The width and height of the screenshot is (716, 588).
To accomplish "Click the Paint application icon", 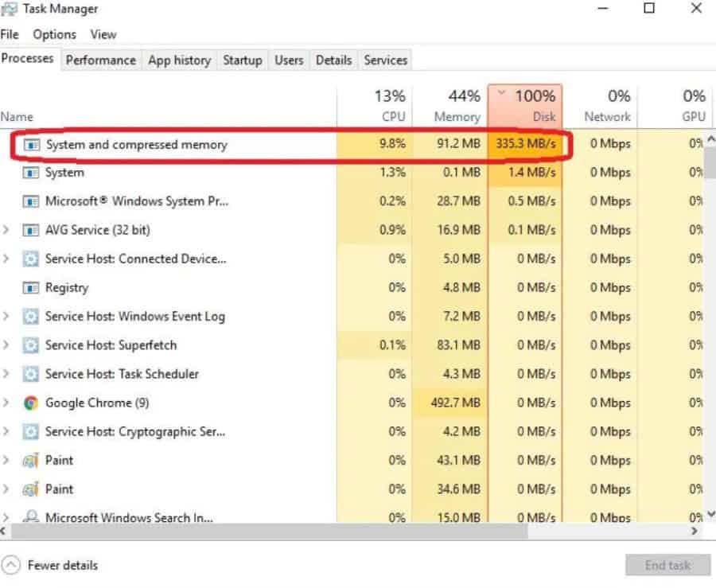I will (29, 460).
